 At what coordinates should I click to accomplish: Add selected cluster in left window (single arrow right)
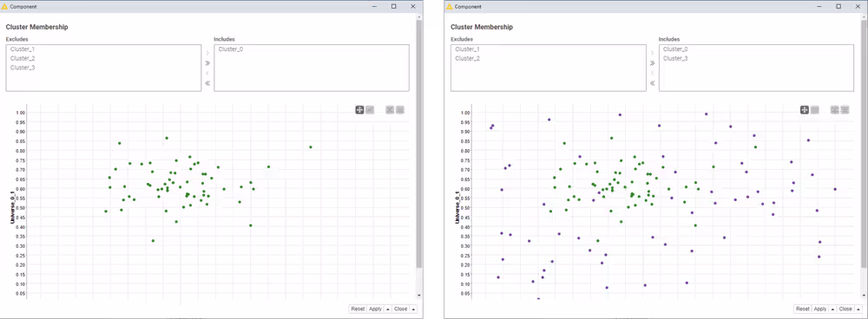[x=207, y=53]
